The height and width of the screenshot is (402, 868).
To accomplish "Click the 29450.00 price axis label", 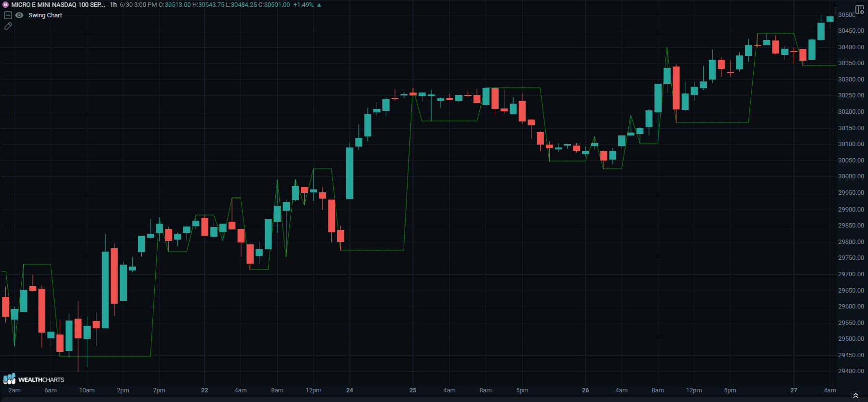I will (851, 355).
